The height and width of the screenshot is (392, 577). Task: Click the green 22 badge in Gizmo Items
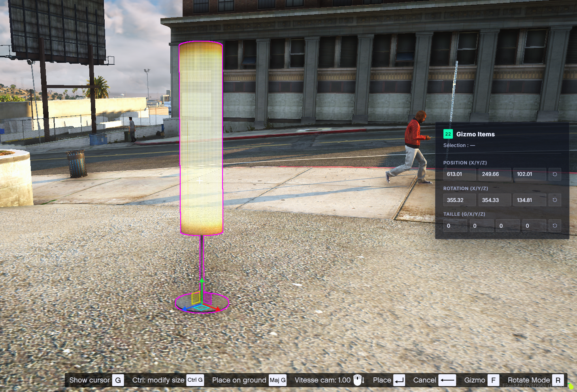448,134
